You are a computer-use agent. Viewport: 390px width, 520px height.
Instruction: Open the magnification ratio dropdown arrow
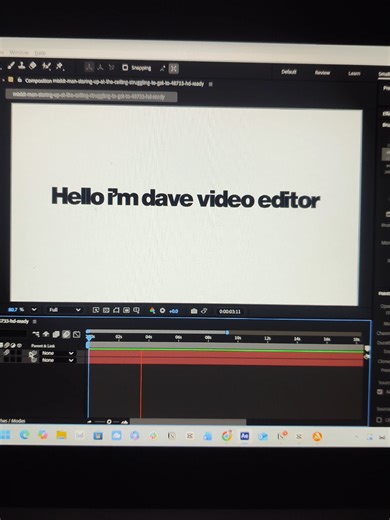click(x=34, y=310)
